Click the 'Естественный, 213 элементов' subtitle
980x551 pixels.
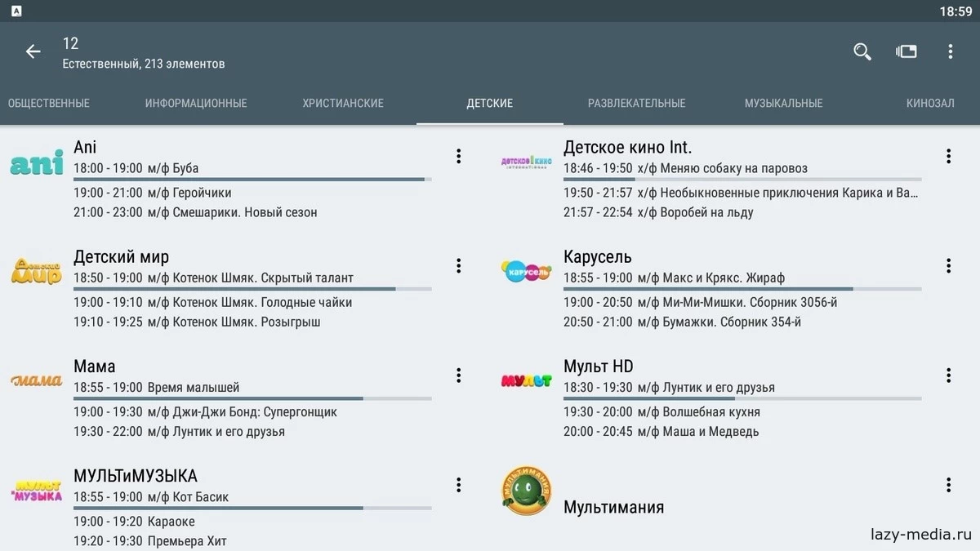point(144,64)
